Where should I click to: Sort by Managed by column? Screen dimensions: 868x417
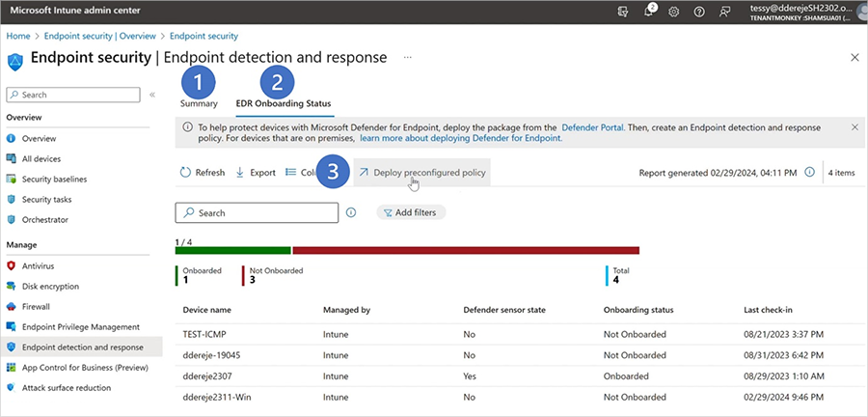point(346,310)
